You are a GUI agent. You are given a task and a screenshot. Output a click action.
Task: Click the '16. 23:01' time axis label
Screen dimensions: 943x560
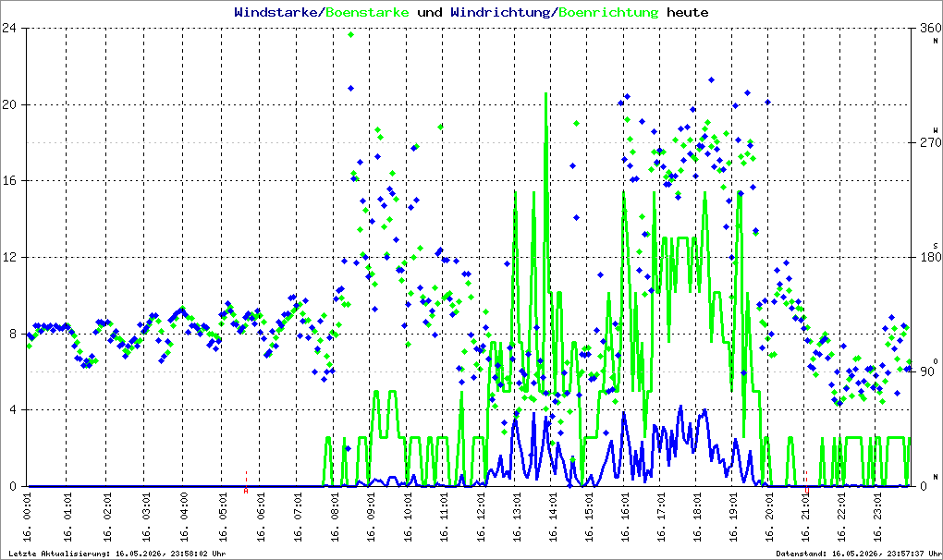pos(878,517)
